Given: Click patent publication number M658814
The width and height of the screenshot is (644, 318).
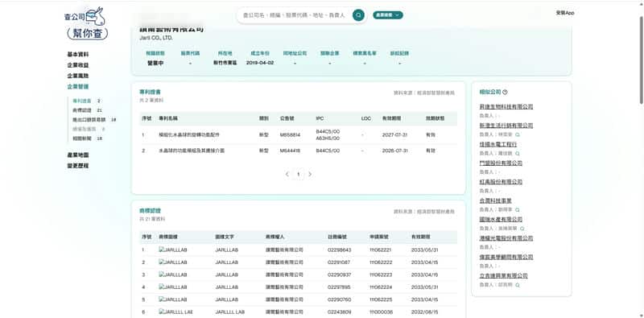Looking at the screenshot, I should [x=290, y=134].
